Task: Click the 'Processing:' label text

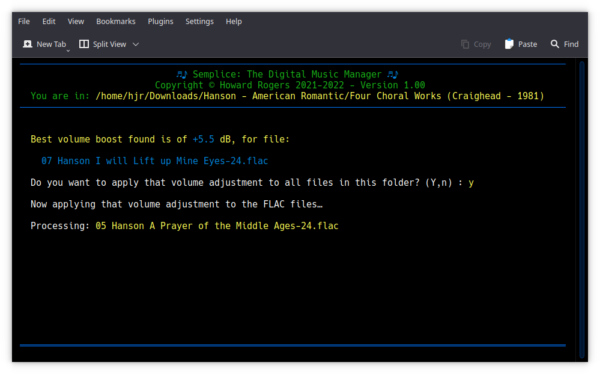Action: click(x=60, y=226)
